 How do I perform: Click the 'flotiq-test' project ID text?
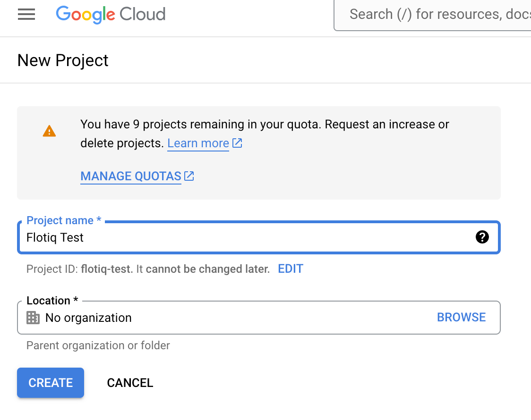106,269
